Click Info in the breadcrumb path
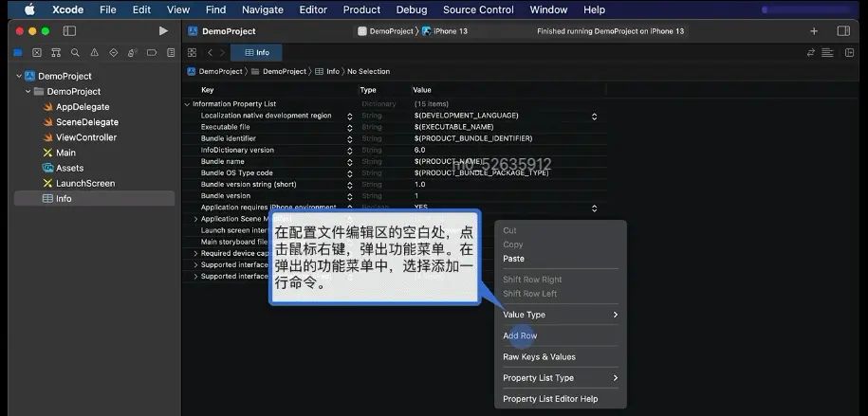This screenshot has width=868, height=416. click(x=327, y=71)
